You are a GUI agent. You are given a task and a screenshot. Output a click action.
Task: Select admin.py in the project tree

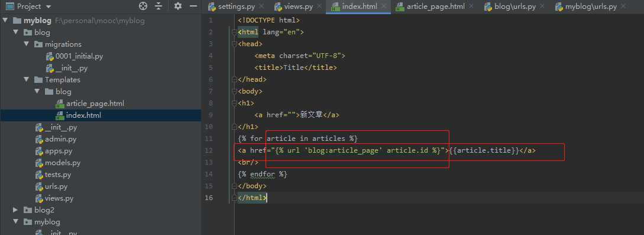tap(60, 139)
